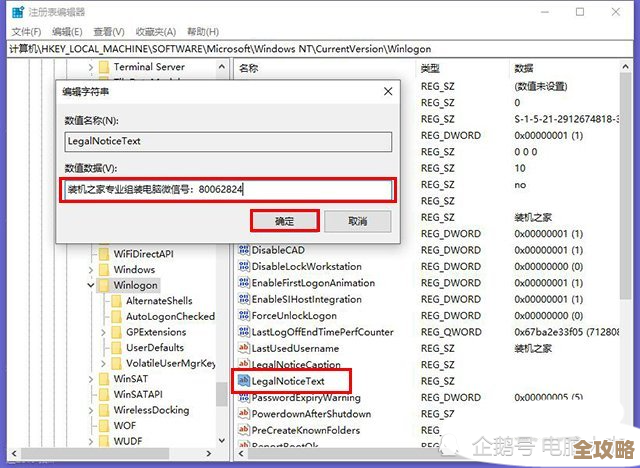Select the WiFiDirectAPI folder icon
The image size is (640, 468).
point(104,254)
